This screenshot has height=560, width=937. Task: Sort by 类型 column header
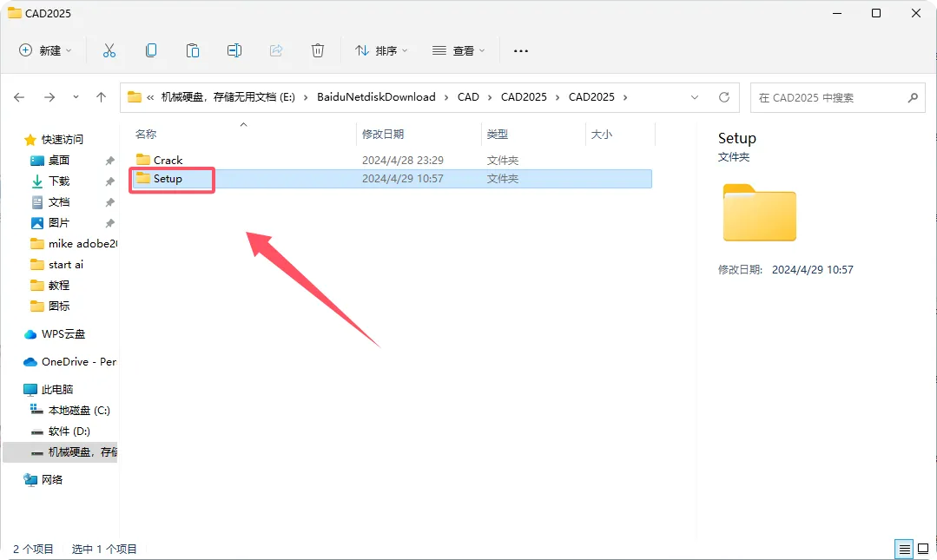[x=498, y=134]
